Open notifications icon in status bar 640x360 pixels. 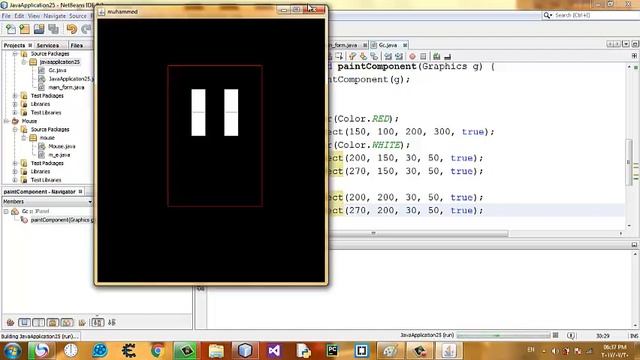571,336
